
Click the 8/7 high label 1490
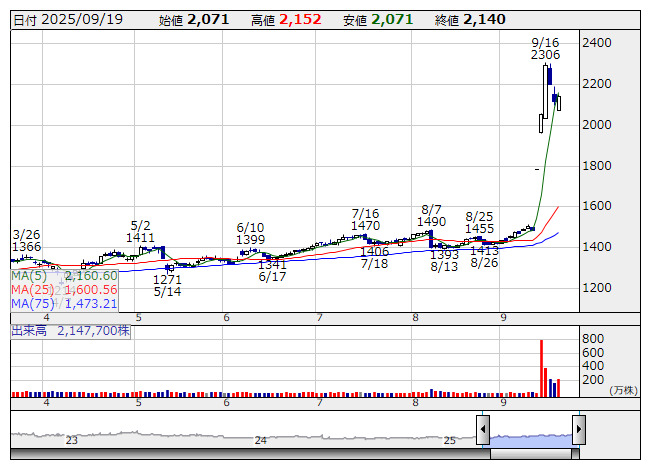point(431,221)
